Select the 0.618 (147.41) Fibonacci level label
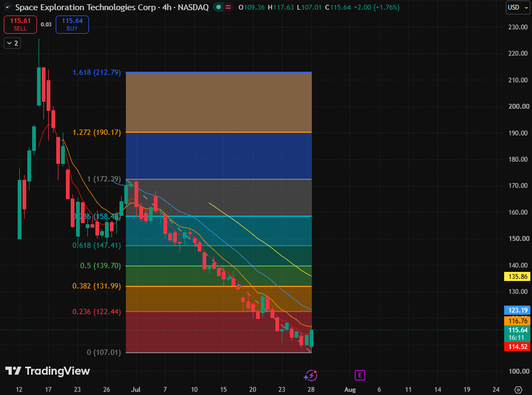 [96, 245]
